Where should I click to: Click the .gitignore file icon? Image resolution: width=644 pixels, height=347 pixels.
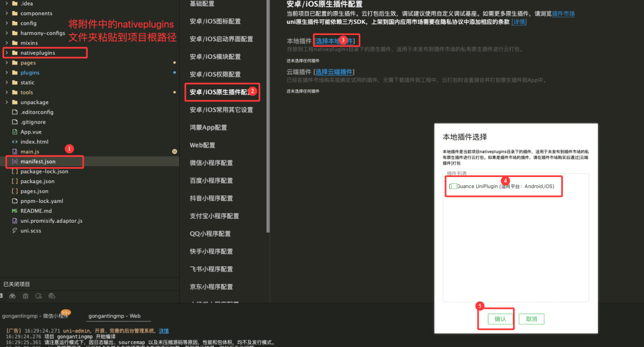pyautogui.click(x=15, y=122)
